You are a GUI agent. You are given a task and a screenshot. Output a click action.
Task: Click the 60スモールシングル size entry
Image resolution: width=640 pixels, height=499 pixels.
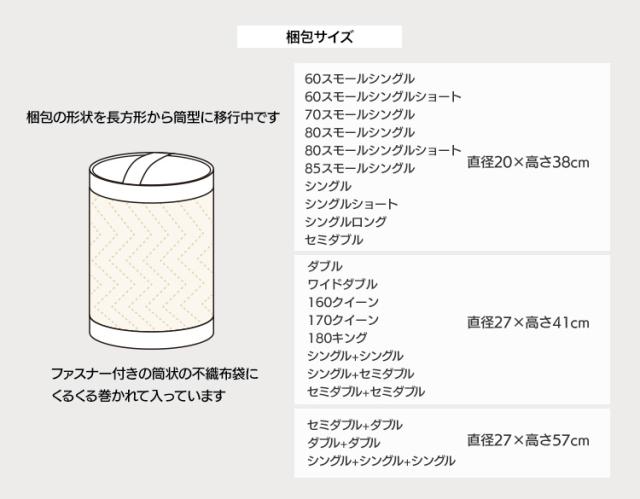360,78
